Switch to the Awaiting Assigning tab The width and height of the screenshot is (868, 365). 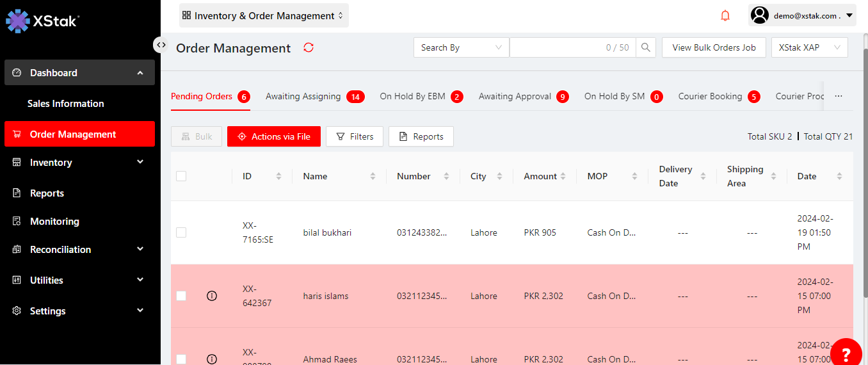point(303,97)
